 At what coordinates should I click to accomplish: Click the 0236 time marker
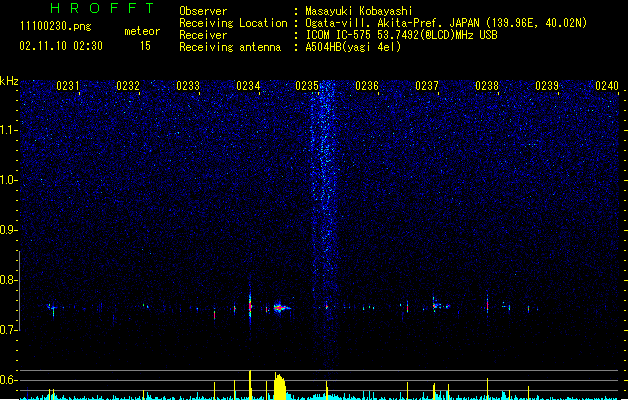pos(367,86)
